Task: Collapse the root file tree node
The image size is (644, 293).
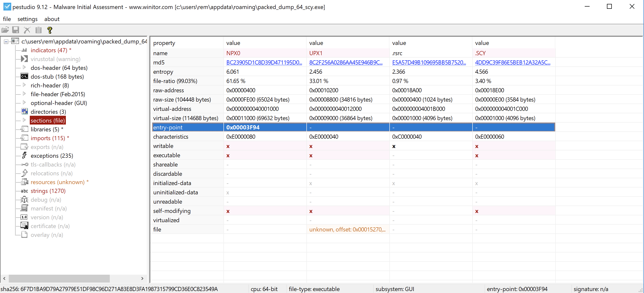Action: coord(6,41)
